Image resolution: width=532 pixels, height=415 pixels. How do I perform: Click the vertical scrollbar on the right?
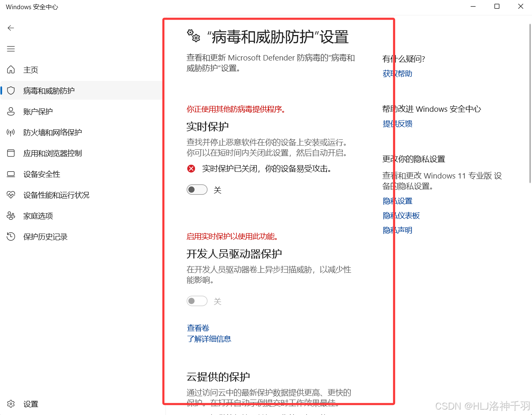pyautogui.click(x=530, y=103)
